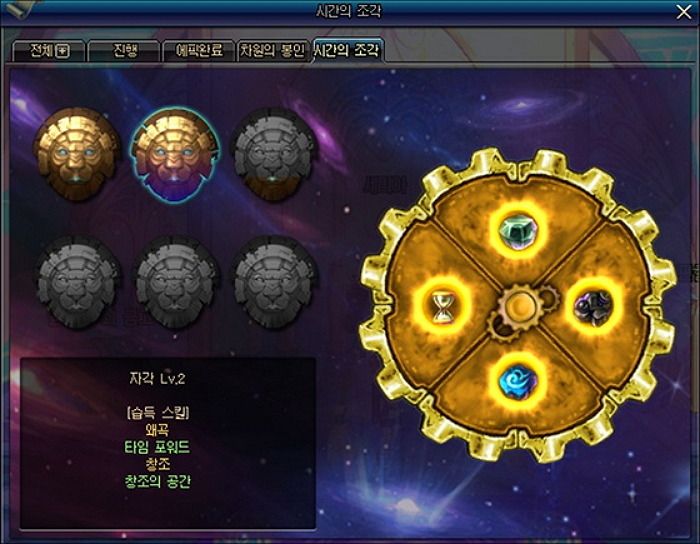Select the bottom-right gray lion medallion
The image size is (700, 544).
click(x=274, y=283)
